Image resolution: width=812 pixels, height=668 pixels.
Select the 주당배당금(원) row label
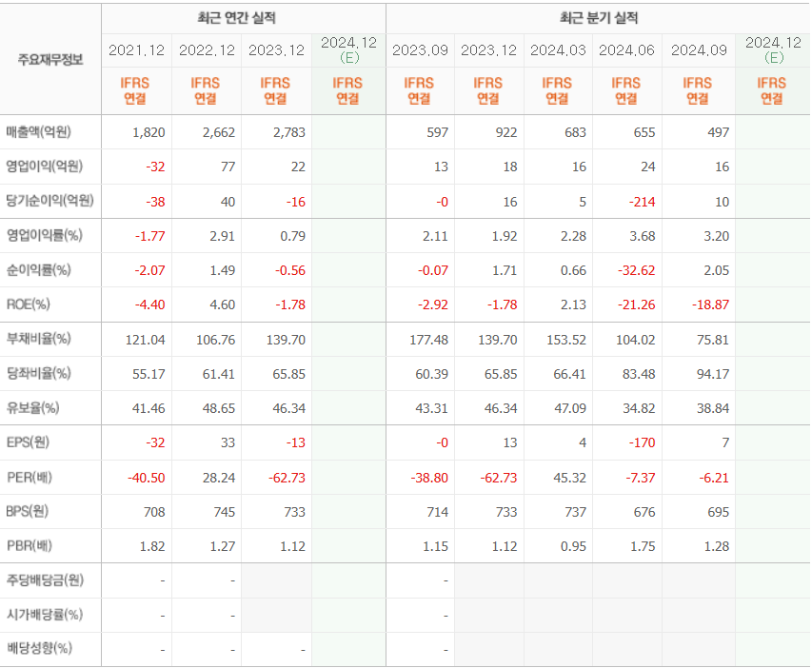pyautogui.click(x=45, y=580)
